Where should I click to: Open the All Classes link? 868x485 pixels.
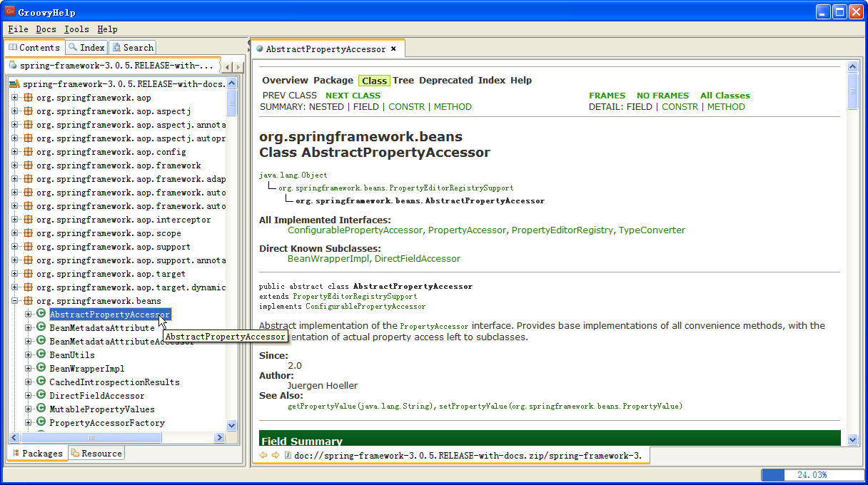point(725,96)
